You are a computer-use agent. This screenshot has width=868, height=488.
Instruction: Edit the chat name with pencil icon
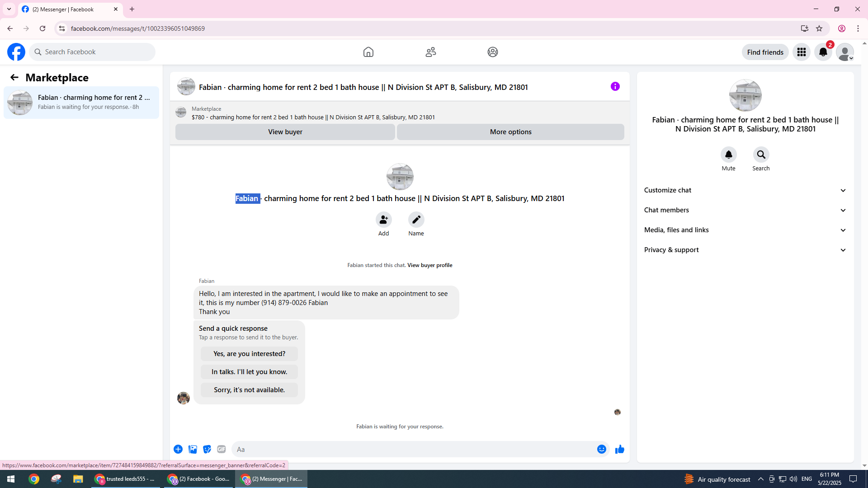click(x=416, y=220)
